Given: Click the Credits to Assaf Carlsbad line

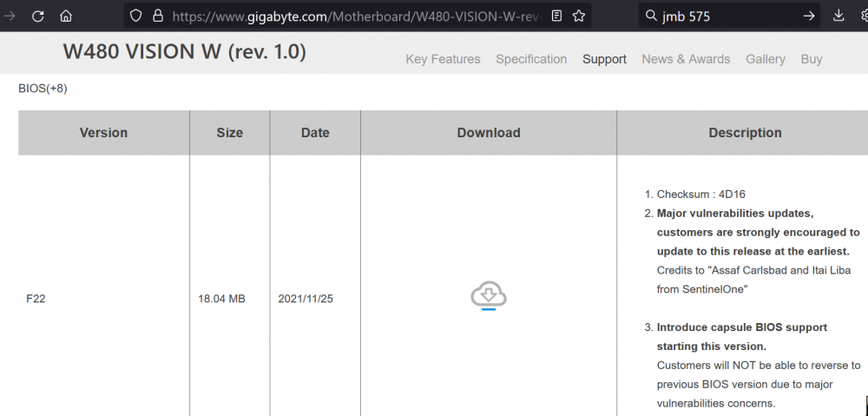Looking at the screenshot, I should coord(755,270).
